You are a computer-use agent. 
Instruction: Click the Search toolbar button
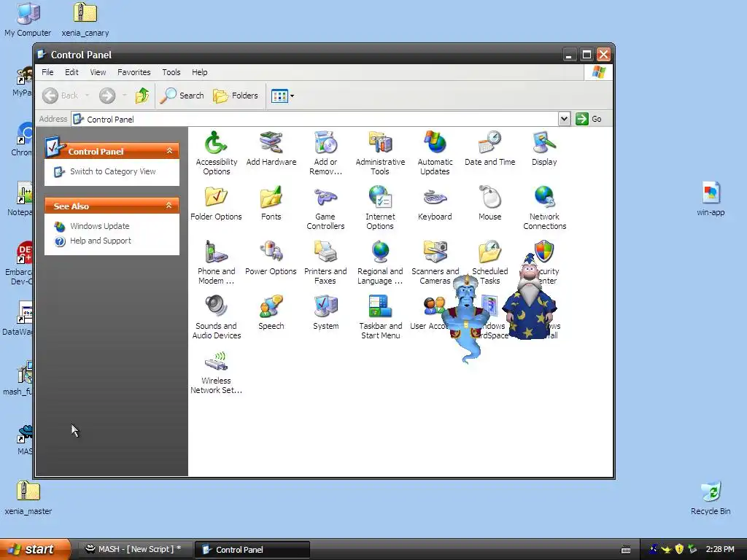(x=182, y=96)
